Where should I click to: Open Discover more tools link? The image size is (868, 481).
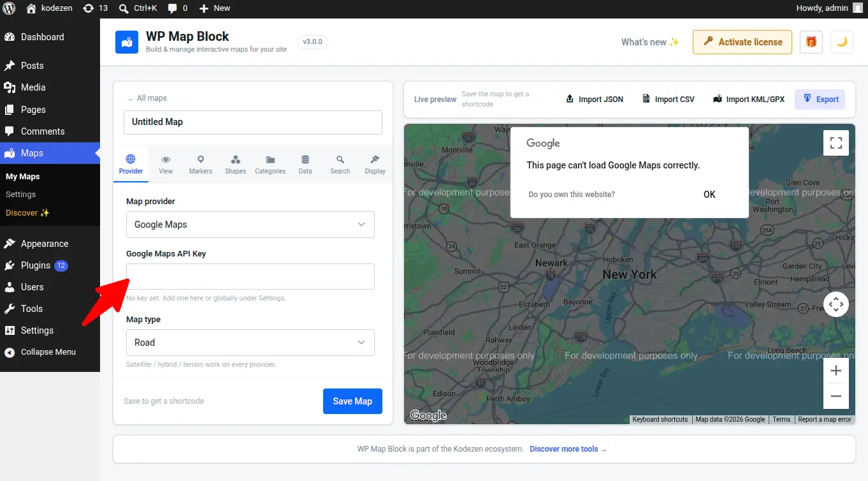568,449
